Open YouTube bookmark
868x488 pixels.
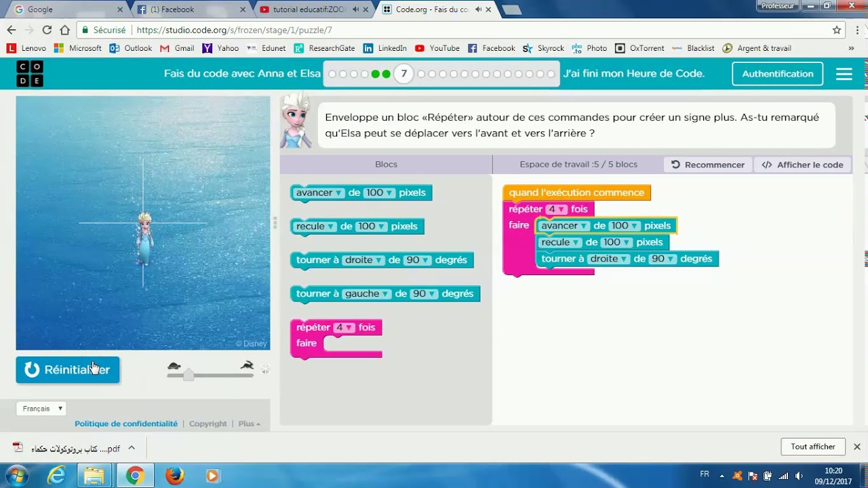coord(437,48)
